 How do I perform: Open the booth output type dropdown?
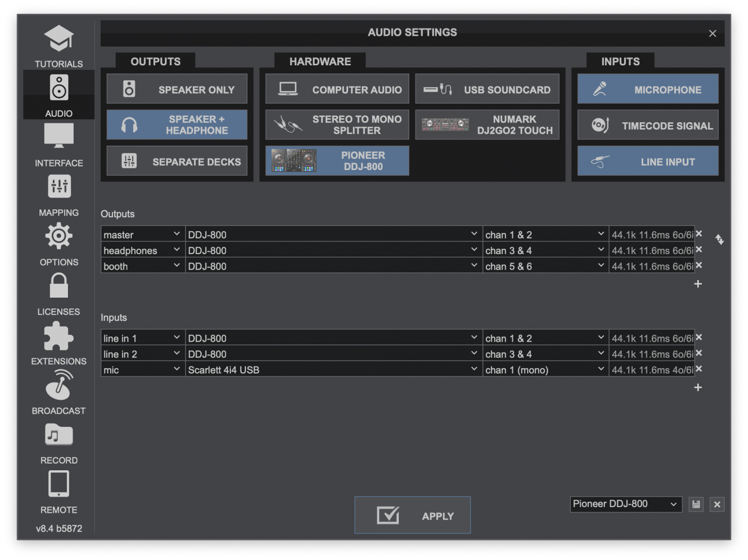pos(143,266)
